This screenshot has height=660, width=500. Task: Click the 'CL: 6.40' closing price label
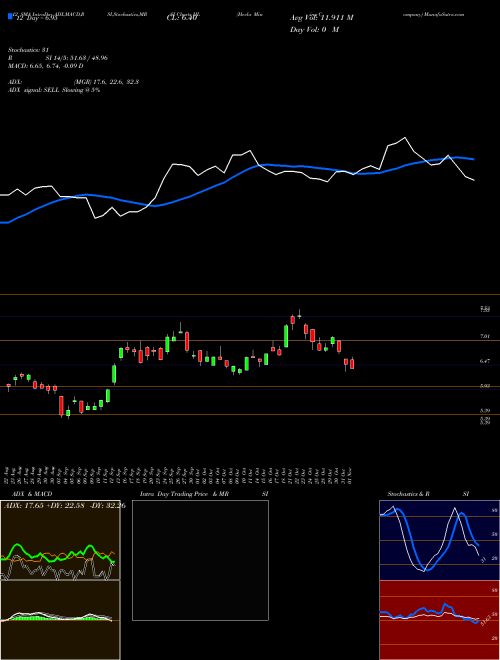tap(182, 18)
